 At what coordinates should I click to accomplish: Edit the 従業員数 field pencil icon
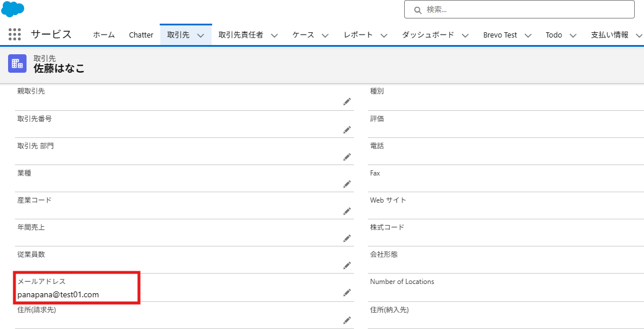click(x=347, y=266)
